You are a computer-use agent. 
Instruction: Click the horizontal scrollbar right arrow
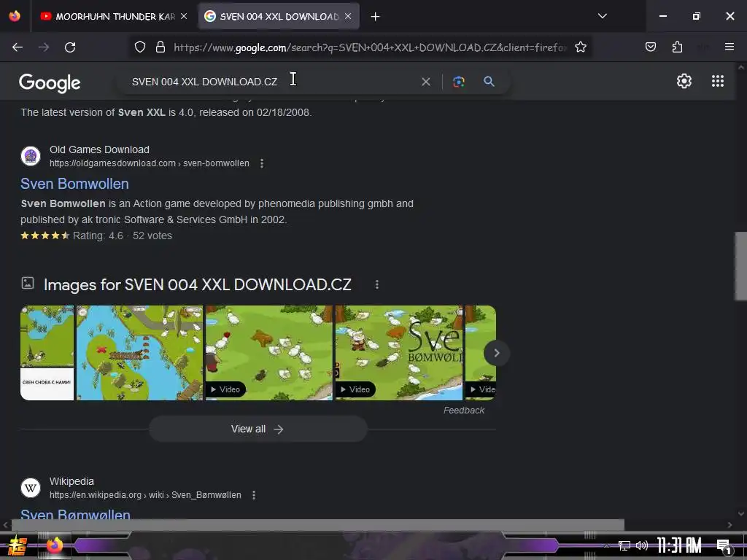click(x=729, y=525)
